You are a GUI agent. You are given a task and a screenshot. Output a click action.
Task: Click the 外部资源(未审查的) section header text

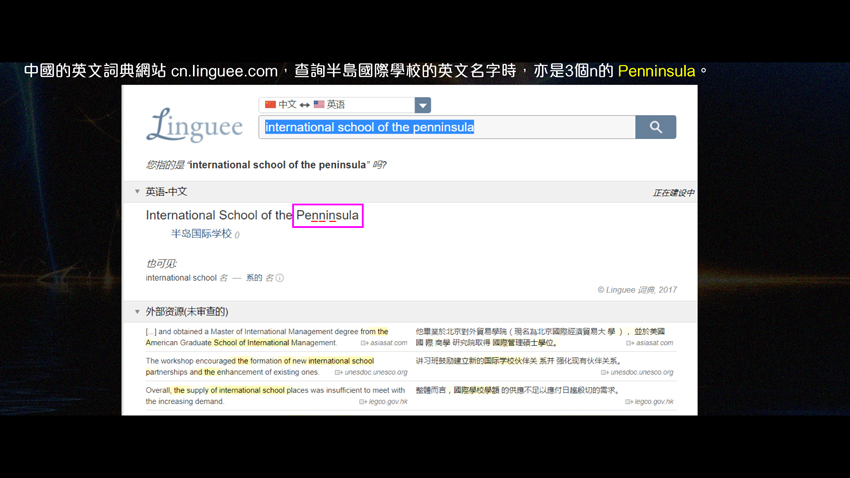pos(187,312)
